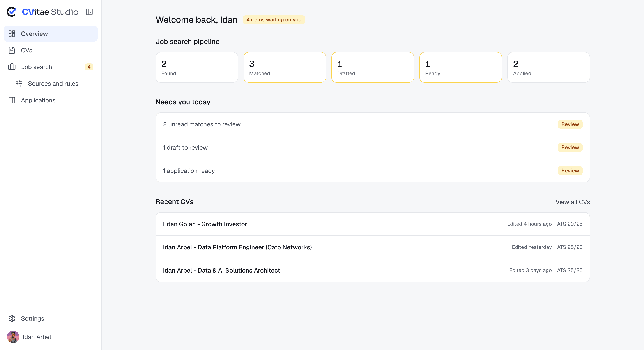Click the Settings gear icon
This screenshot has height=350, width=644.
coord(12,318)
